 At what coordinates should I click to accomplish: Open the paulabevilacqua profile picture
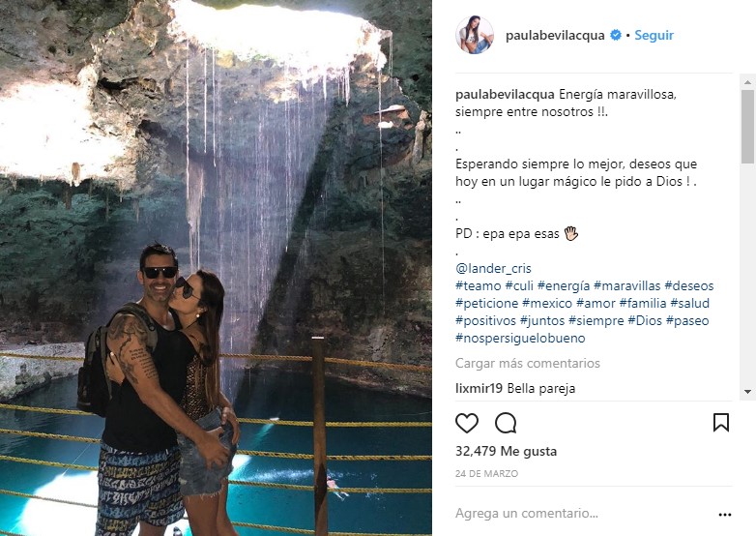(475, 35)
